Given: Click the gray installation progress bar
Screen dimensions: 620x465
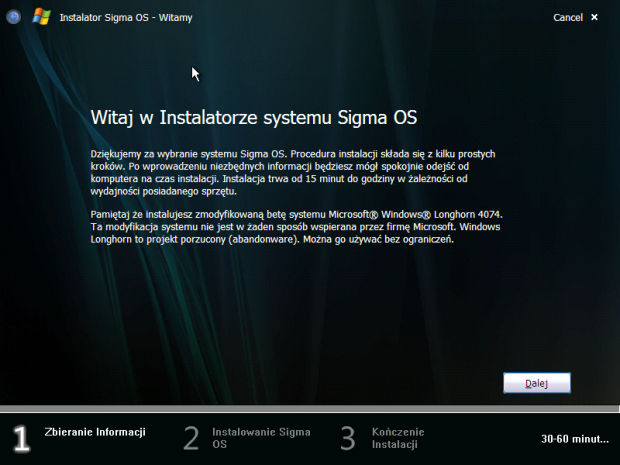Looking at the screenshot, I should tap(310, 409).
